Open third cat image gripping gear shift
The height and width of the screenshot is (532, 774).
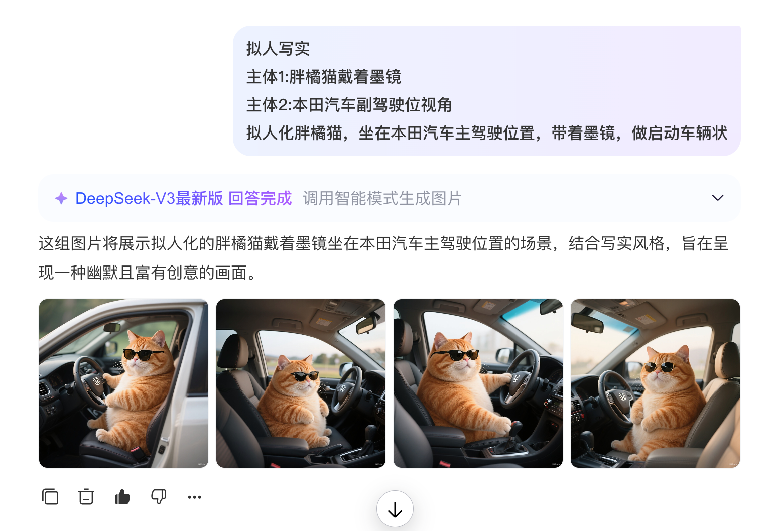tap(478, 383)
